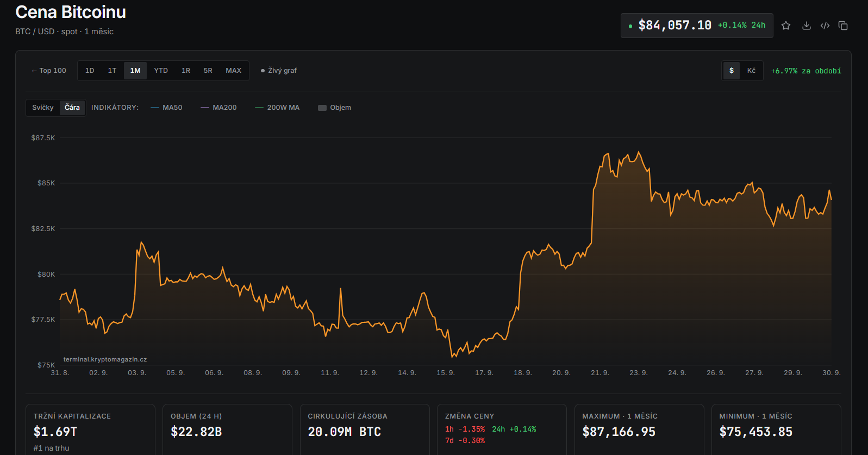This screenshot has height=455, width=868.
Task: Click the 20.09M BTC supply value
Action: 345,432
